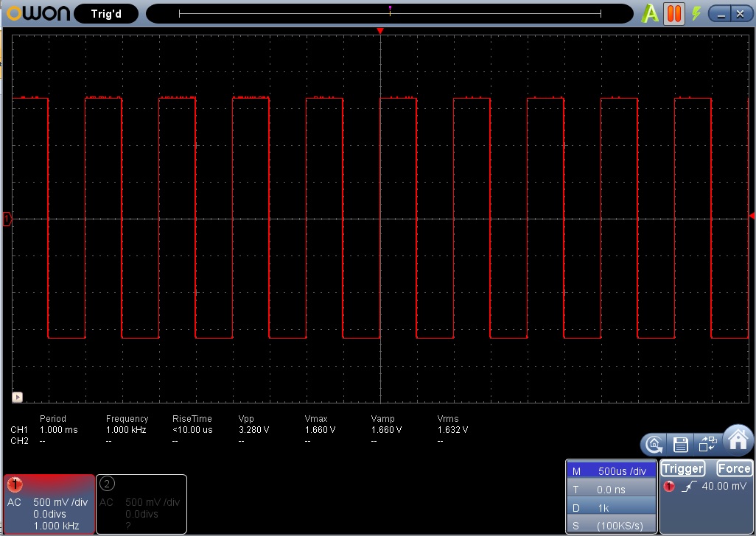The width and height of the screenshot is (756, 536).
Task: Enable channel 2 via its circled number
Action: (108, 484)
